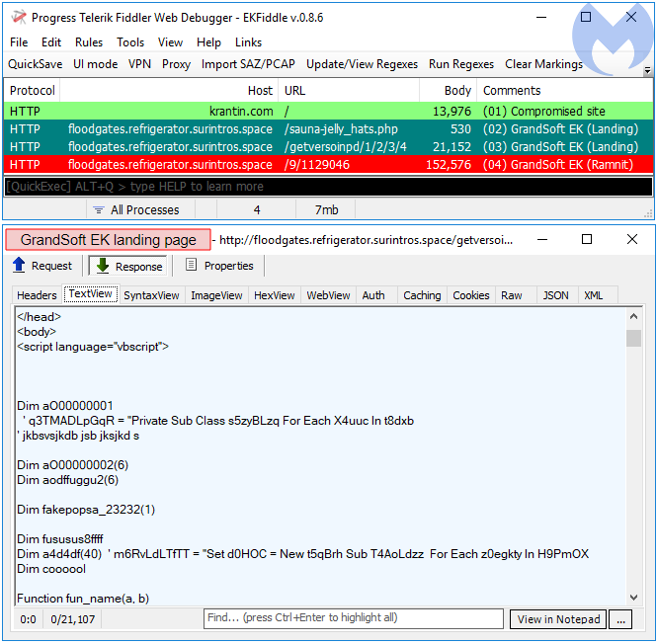Click the TextView vertical scrollbar thumb
The width and height of the screenshot is (657, 644).
[633, 338]
